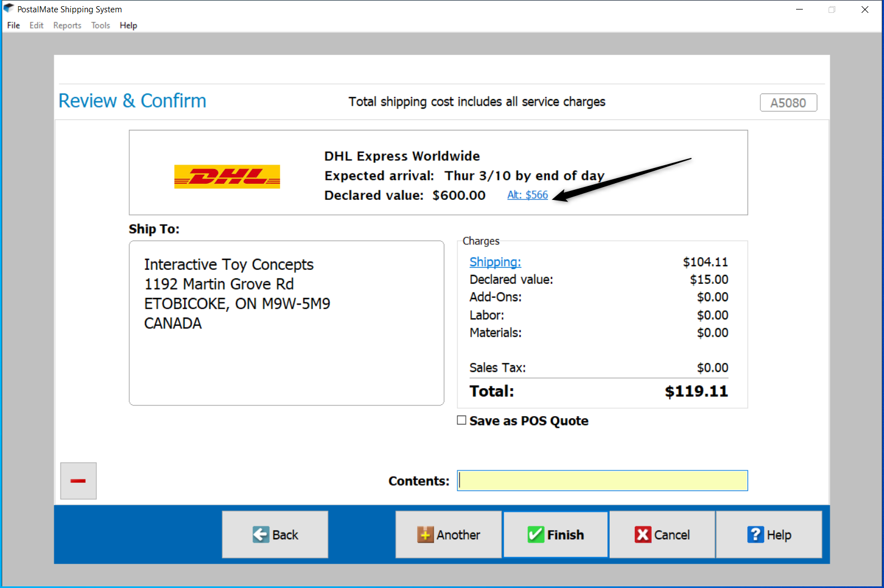Screen dimensions: 884x588
Task: Open Help from bottom bar
Action: click(x=769, y=534)
